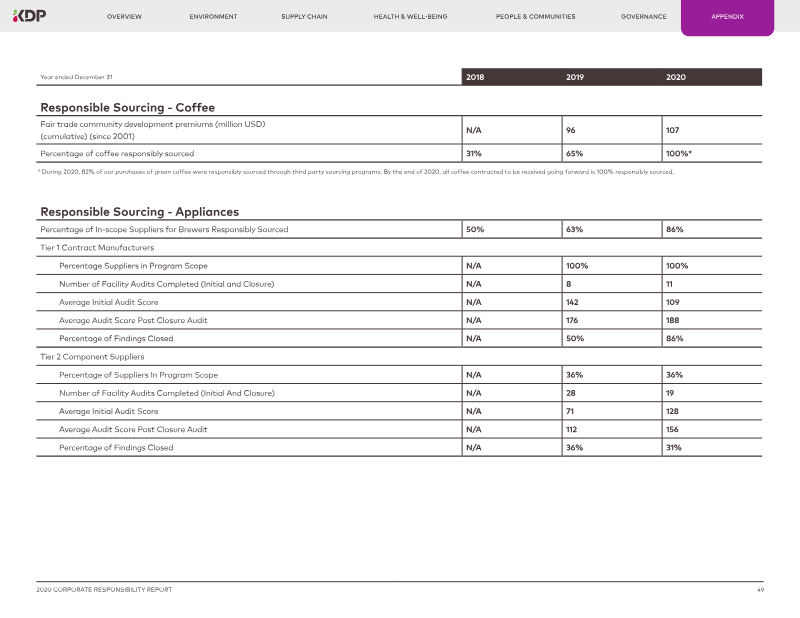
Task: Click the KDP logo in the header
Action: click(x=29, y=16)
